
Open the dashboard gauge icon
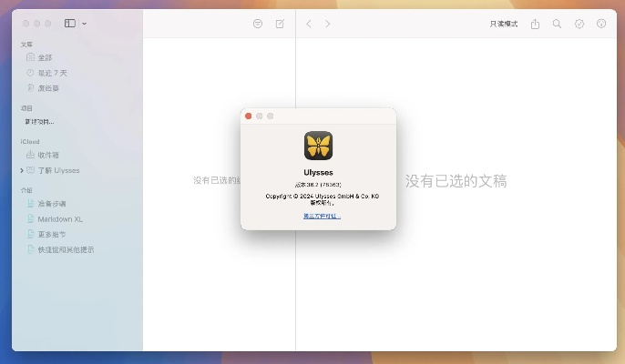601,24
